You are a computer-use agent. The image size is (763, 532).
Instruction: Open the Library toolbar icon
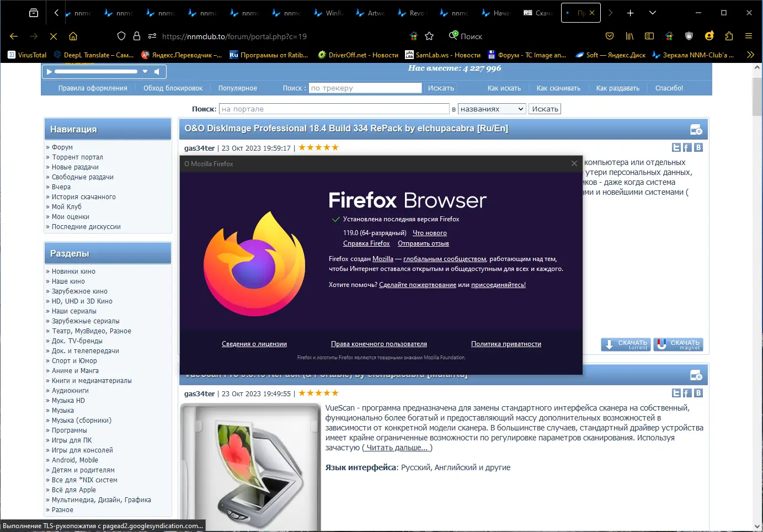[x=629, y=36]
